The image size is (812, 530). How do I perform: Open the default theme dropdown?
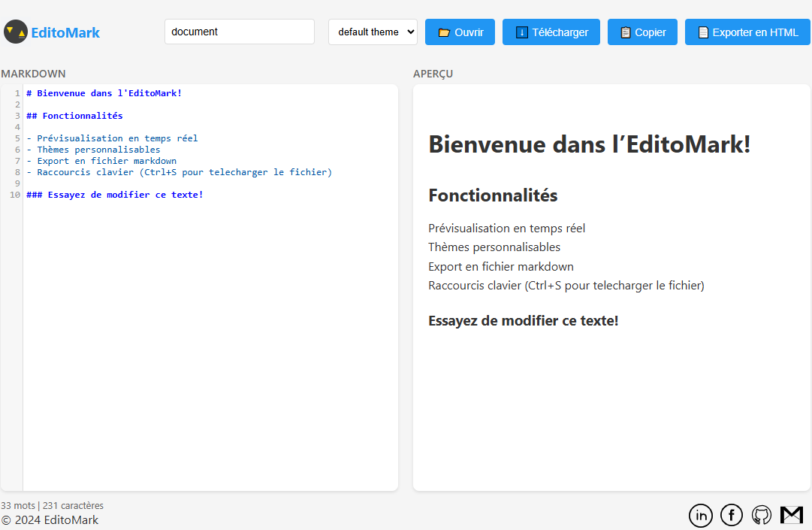tap(373, 32)
